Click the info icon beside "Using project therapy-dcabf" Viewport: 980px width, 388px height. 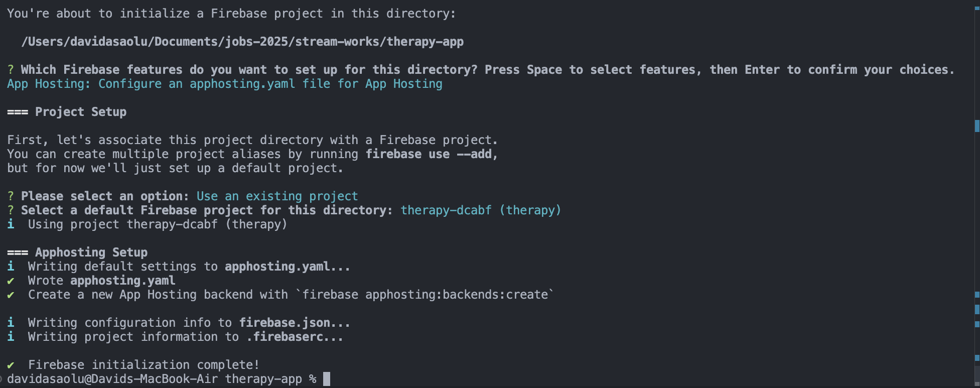pos(11,224)
